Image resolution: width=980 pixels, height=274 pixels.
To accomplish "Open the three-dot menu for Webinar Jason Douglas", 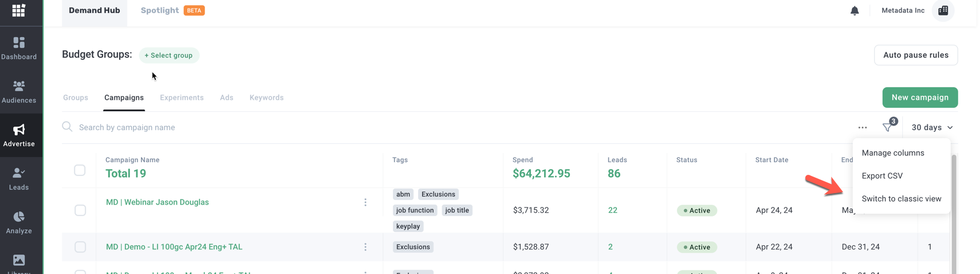I will pyautogui.click(x=365, y=202).
